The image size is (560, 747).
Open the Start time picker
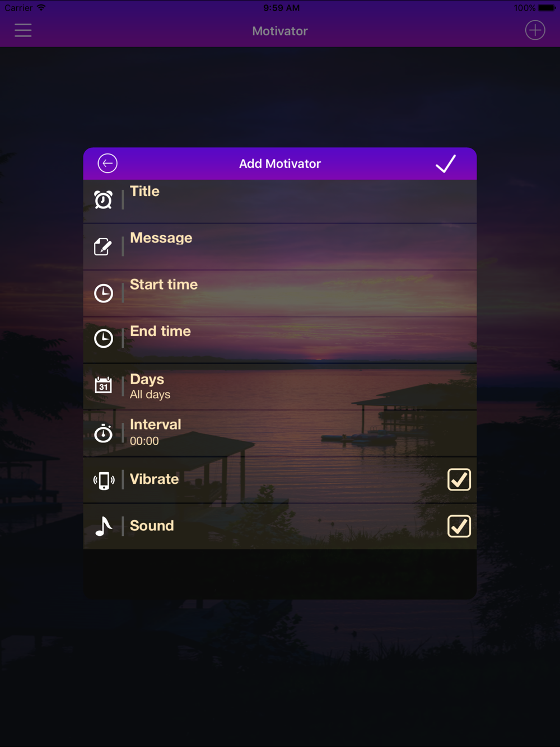pyautogui.click(x=280, y=293)
